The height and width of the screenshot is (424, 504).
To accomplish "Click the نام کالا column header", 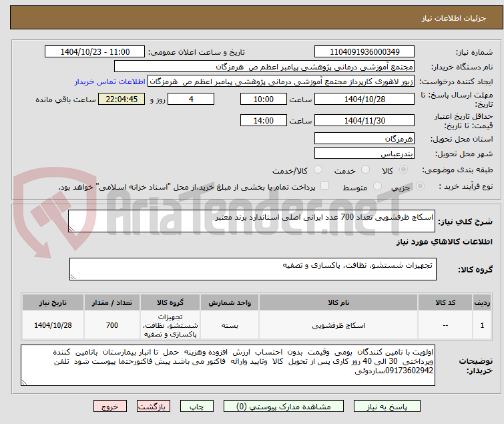I will [338, 302].
